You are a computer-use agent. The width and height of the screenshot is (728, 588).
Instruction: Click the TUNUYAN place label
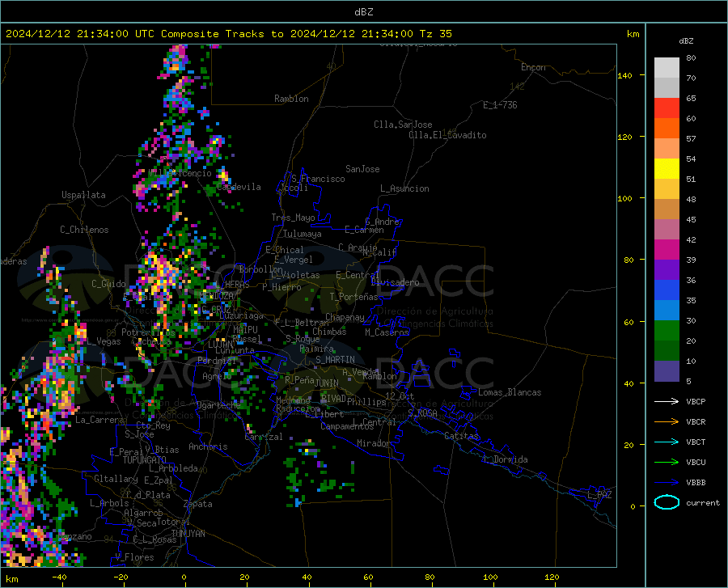coord(188,534)
